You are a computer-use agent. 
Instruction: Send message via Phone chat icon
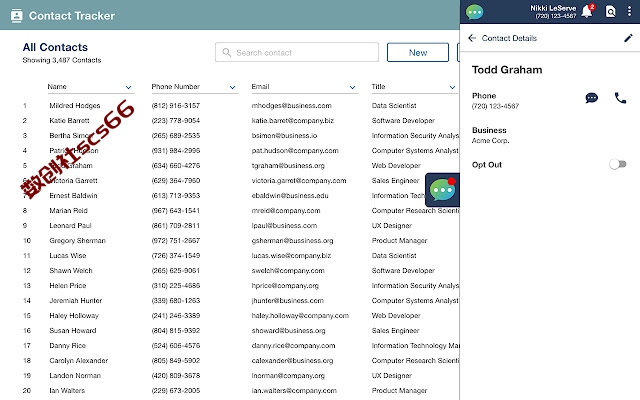coord(591,98)
